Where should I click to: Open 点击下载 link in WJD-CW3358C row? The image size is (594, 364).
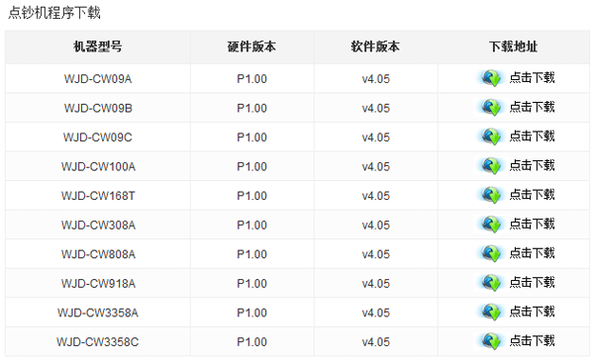coord(532,341)
